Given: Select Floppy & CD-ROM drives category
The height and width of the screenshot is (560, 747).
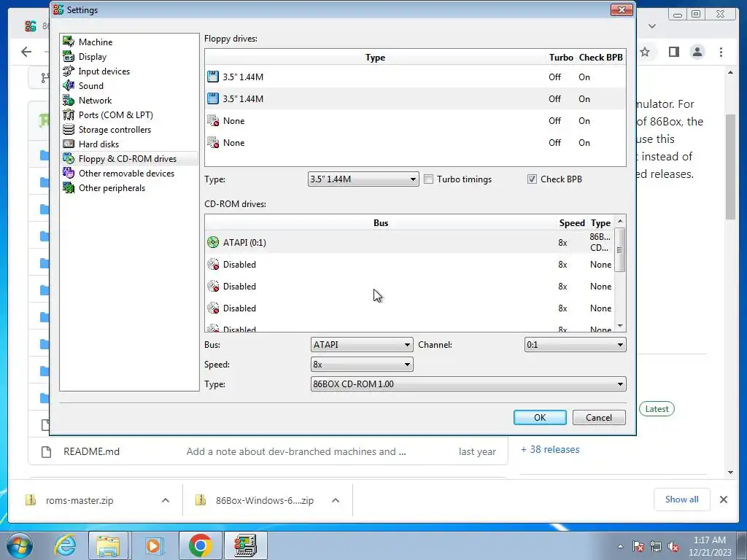Looking at the screenshot, I should 127,158.
